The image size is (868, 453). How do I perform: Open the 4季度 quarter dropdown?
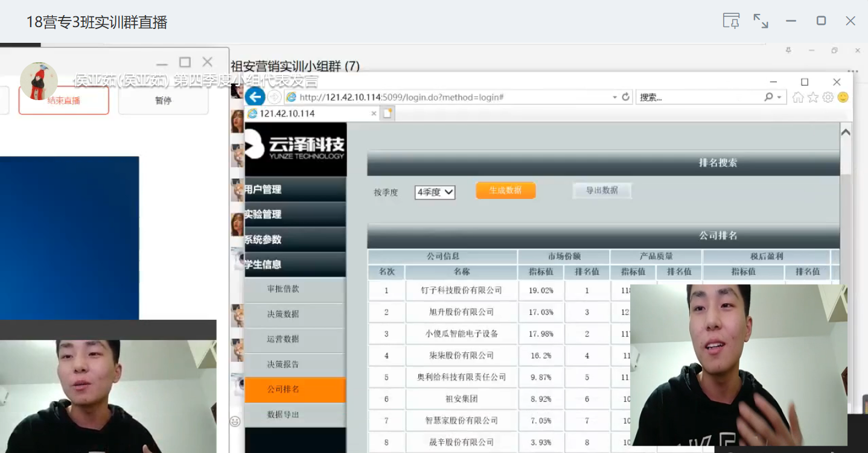click(435, 192)
